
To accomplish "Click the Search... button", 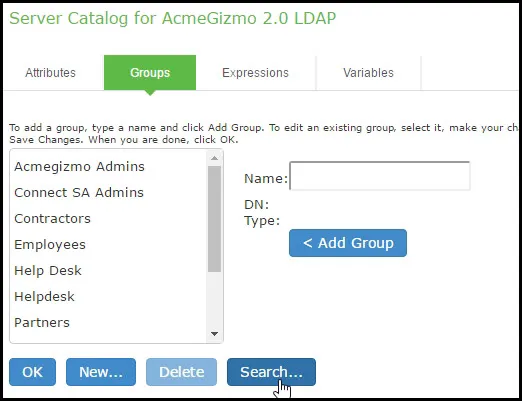I will coord(271,372).
